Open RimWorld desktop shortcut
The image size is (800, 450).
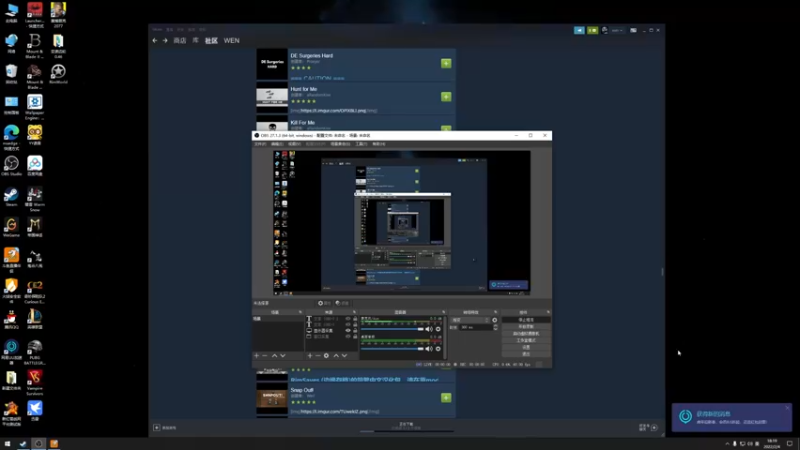(58, 74)
